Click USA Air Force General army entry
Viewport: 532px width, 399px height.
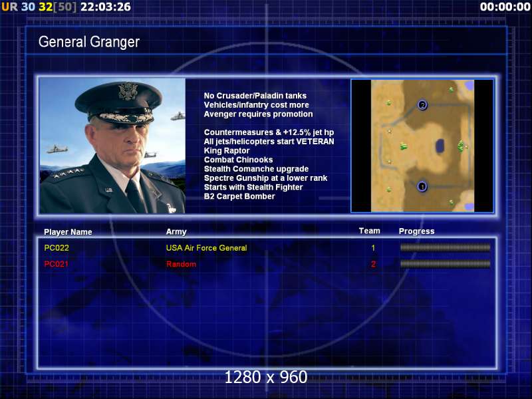coord(206,248)
